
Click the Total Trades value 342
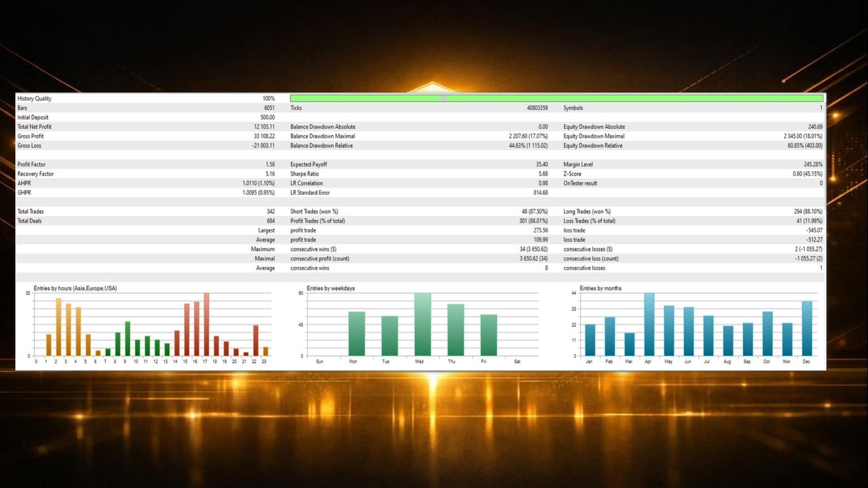tap(270, 211)
